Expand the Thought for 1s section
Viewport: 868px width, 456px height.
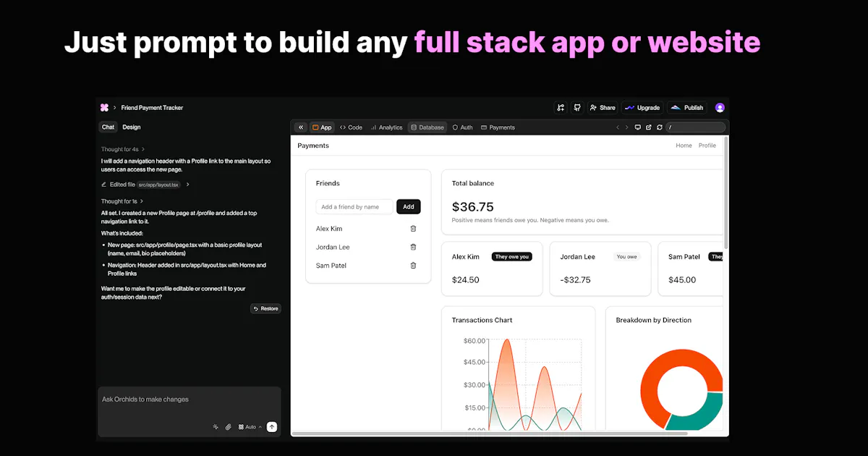tap(122, 201)
